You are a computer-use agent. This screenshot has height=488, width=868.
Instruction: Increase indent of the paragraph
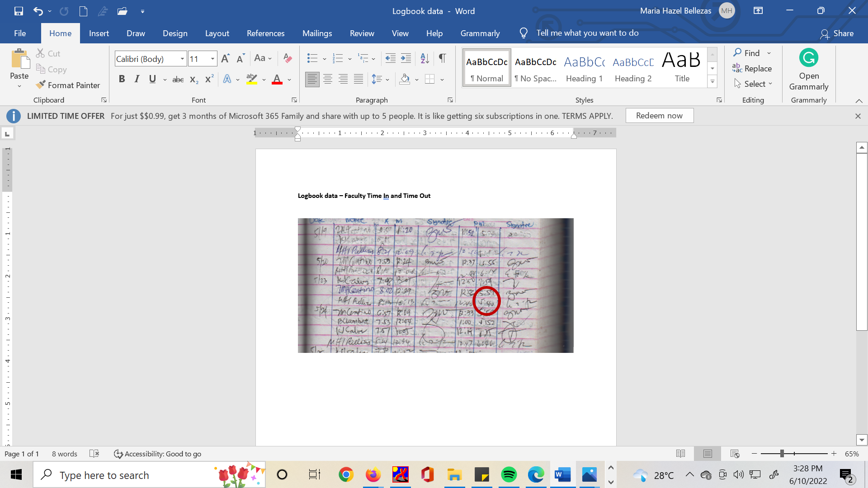[406, 58]
